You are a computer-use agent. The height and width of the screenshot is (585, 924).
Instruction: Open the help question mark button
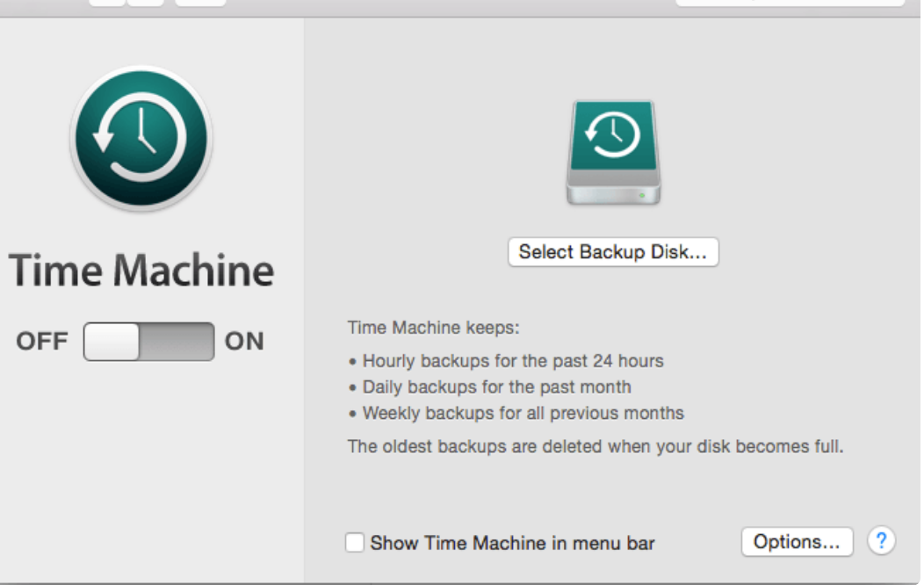click(881, 541)
